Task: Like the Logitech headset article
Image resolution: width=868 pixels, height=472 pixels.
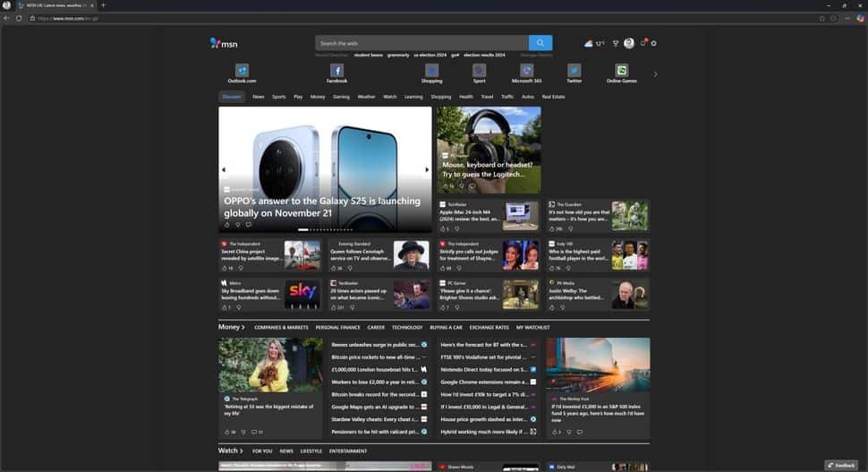Action: point(445,186)
